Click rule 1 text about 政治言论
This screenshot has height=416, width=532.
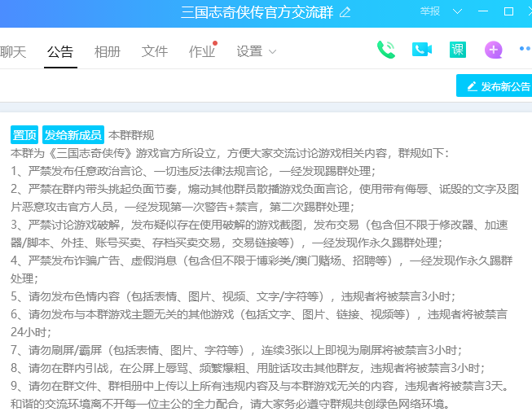pos(193,171)
